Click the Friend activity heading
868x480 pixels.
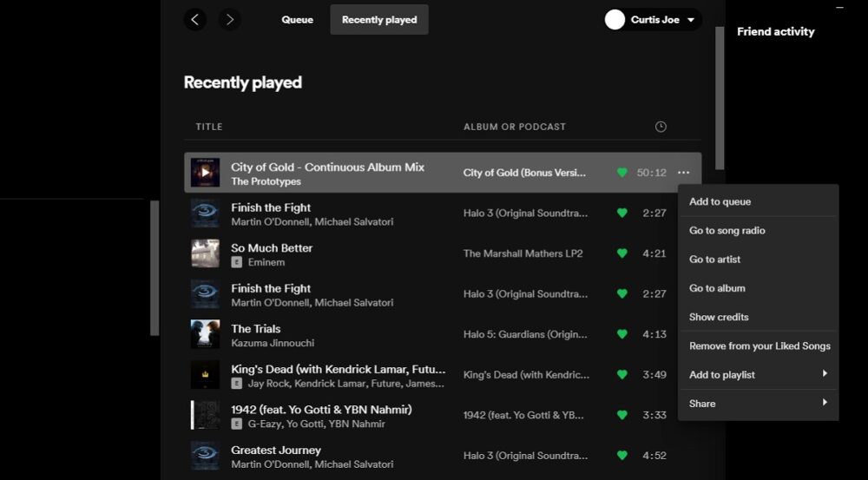[775, 31]
